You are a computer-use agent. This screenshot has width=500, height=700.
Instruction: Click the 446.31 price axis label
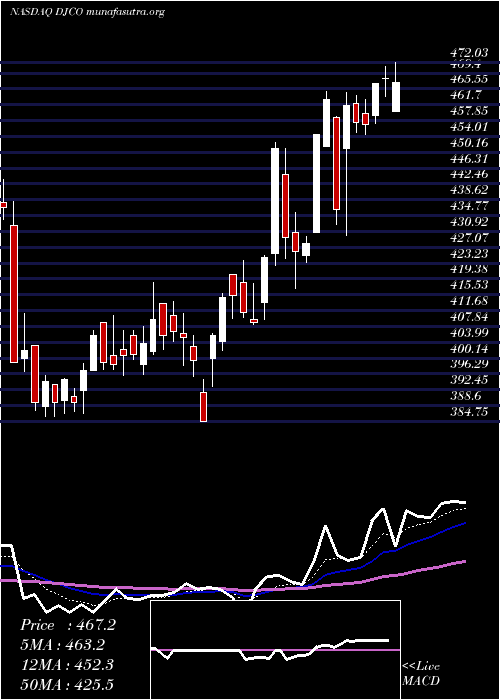point(469,158)
